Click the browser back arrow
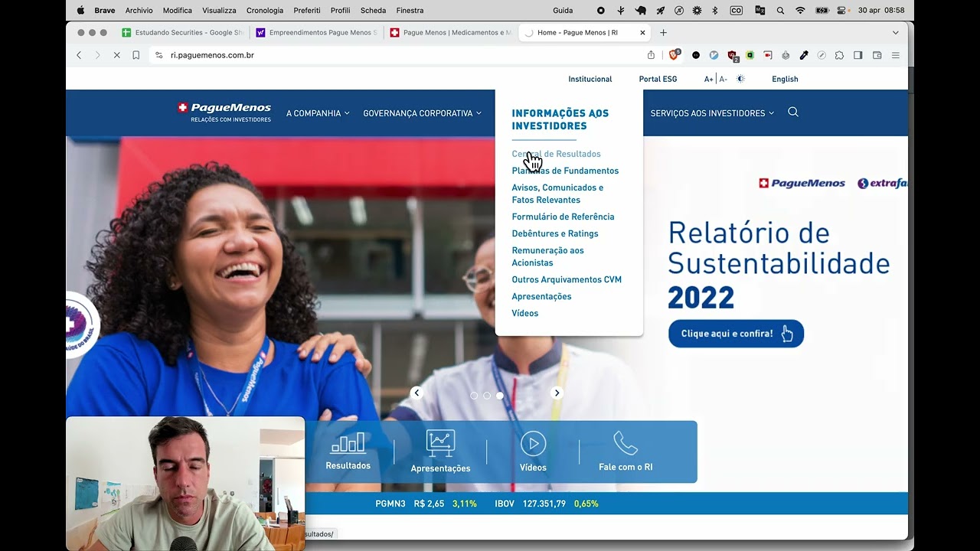The image size is (980, 551). coord(79,55)
